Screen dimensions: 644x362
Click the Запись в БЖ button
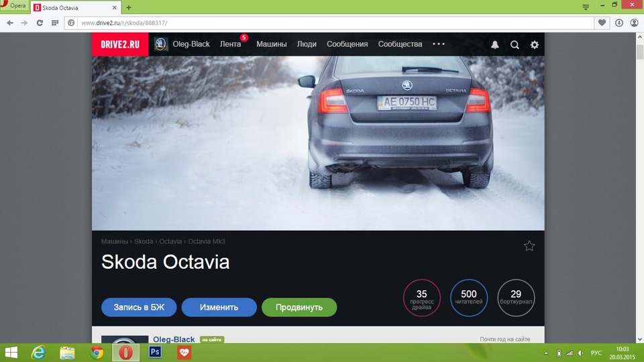point(139,307)
